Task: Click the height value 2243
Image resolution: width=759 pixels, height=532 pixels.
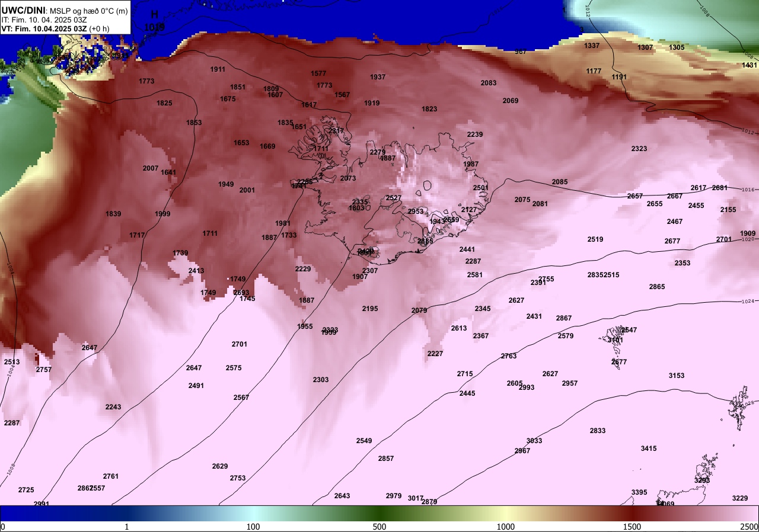Action: [x=113, y=407]
